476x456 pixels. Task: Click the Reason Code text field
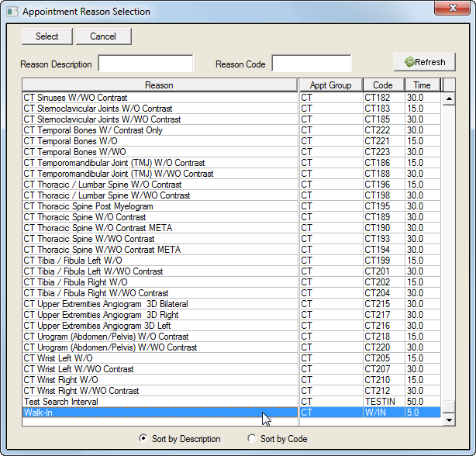tap(311, 64)
